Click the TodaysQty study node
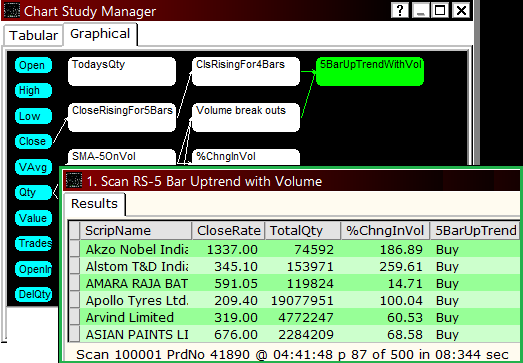 pyautogui.click(x=122, y=71)
